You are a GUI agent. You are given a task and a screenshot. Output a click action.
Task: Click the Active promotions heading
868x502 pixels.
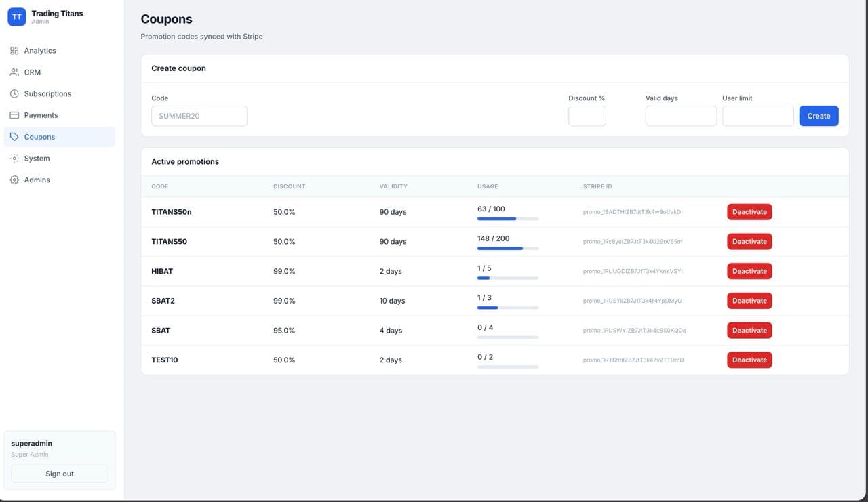pyautogui.click(x=185, y=162)
